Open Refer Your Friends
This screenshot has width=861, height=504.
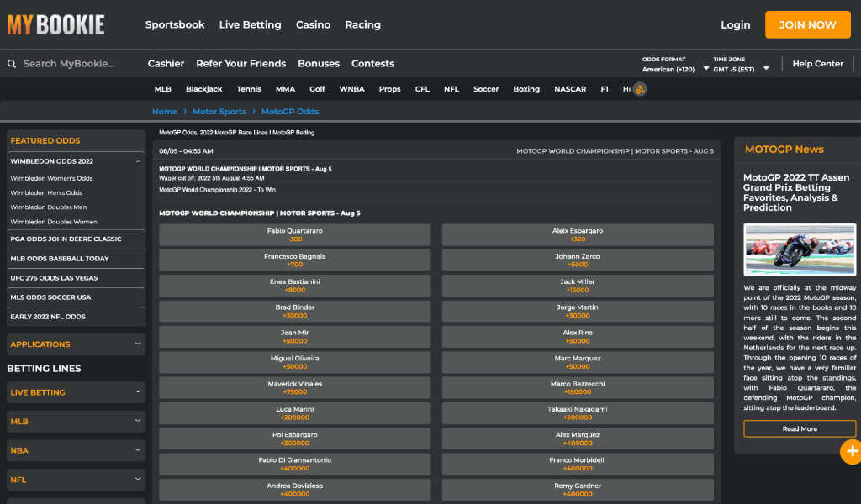point(241,64)
